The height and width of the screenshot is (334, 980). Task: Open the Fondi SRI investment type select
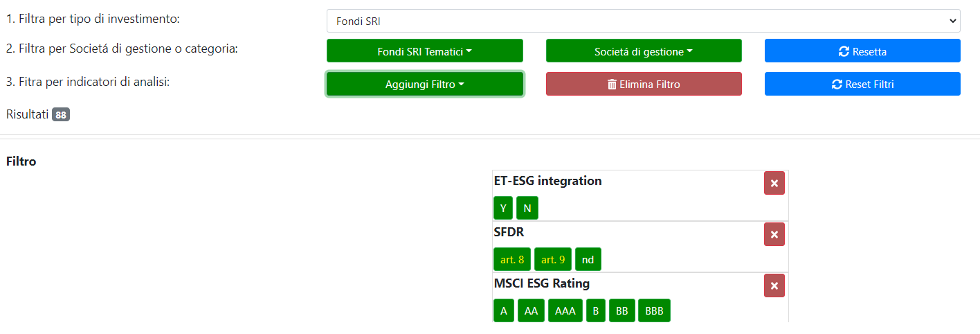(644, 21)
